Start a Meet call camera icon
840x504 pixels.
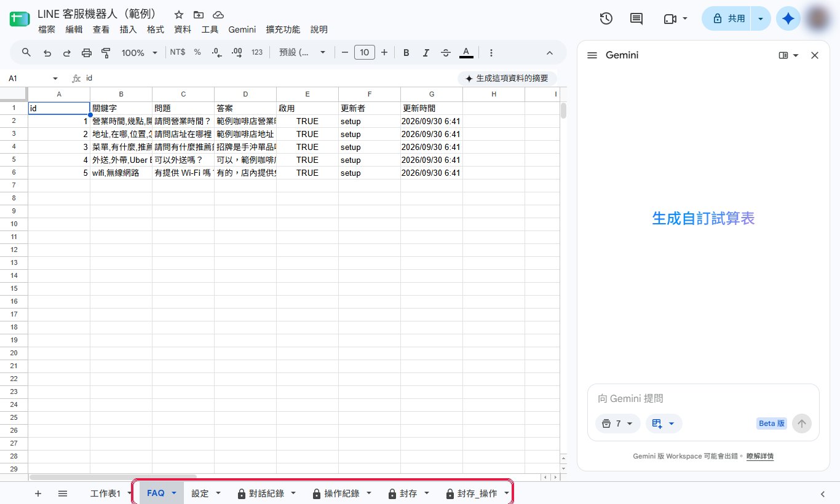tap(670, 19)
